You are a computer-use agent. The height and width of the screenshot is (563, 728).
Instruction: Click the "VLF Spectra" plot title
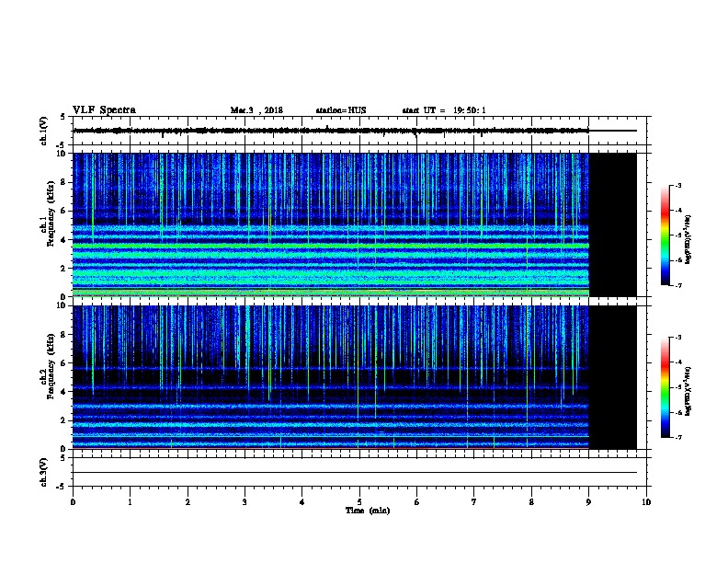point(104,110)
